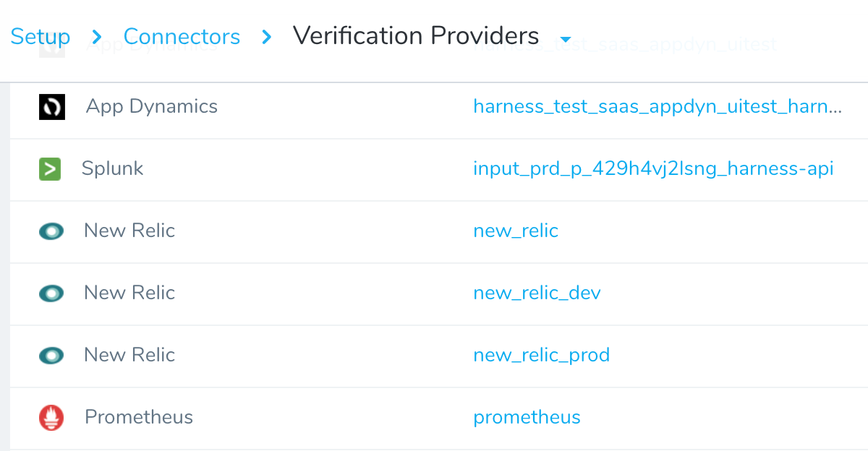Click the green Splunk icon

coord(50,169)
